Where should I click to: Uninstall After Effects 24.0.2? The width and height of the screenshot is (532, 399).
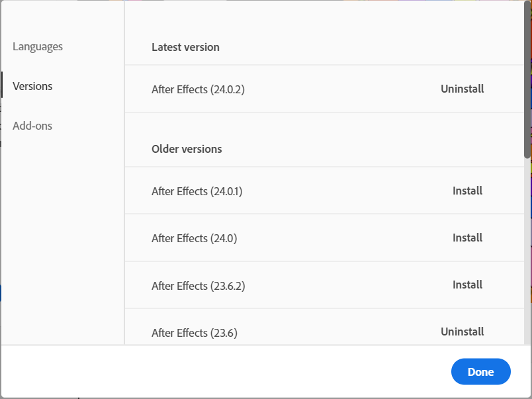pyautogui.click(x=462, y=89)
